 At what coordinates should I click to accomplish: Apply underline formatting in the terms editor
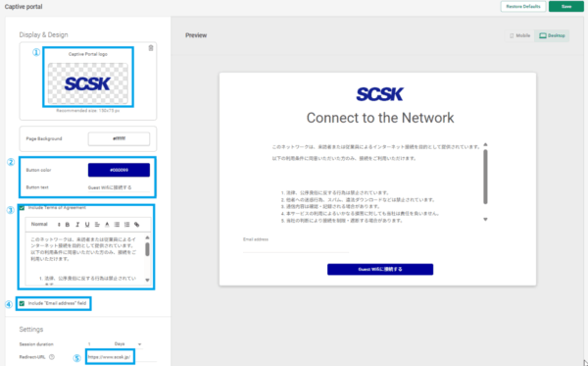tap(87, 225)
